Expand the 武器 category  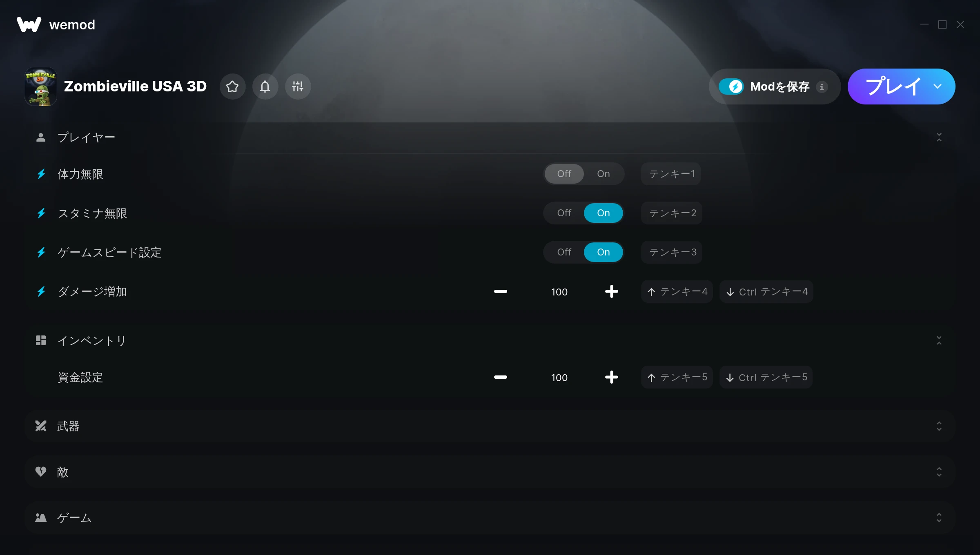[490, 426]
